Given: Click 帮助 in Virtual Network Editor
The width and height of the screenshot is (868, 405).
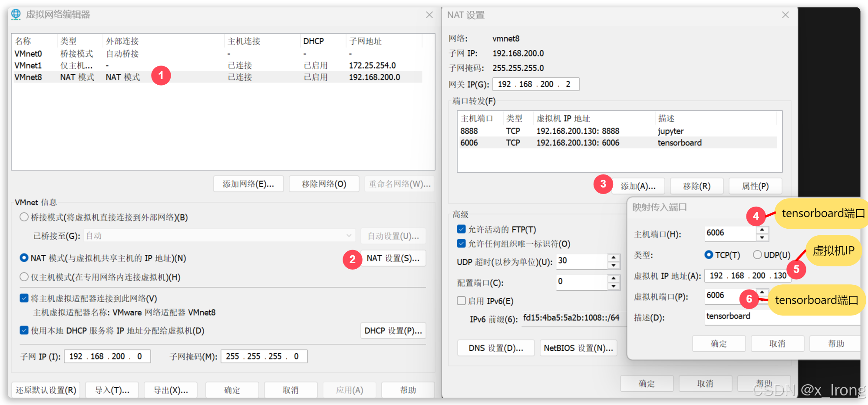Looking at the screenshot, I should (x=408, y=390).
